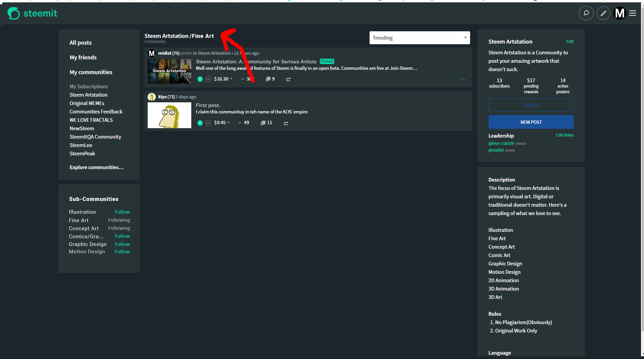Follow the Motion Design sub-community

coord(122,252)
